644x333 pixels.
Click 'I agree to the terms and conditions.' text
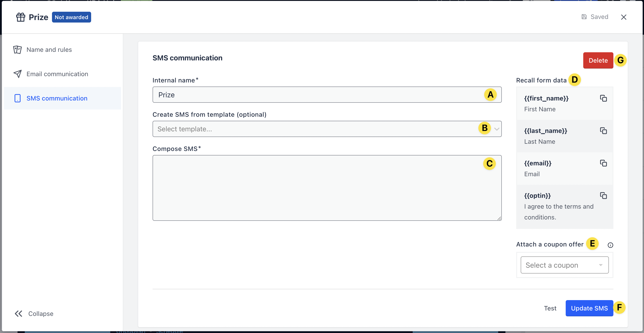(x=559, y=212)
